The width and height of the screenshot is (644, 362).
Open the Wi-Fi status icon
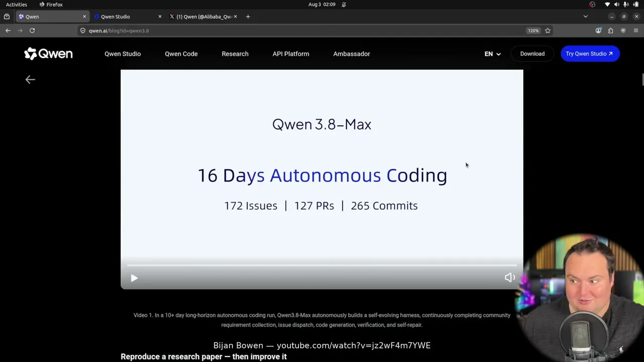[x=608, y=5]
